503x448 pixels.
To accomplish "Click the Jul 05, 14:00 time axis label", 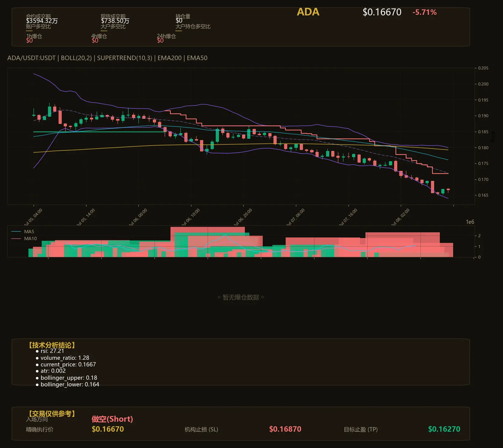I will point(86,218).
